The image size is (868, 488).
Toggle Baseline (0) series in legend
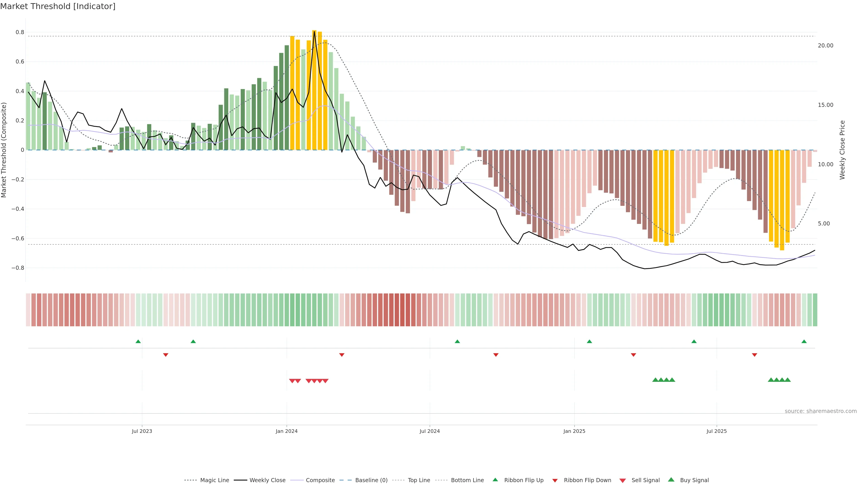[371, 480]
